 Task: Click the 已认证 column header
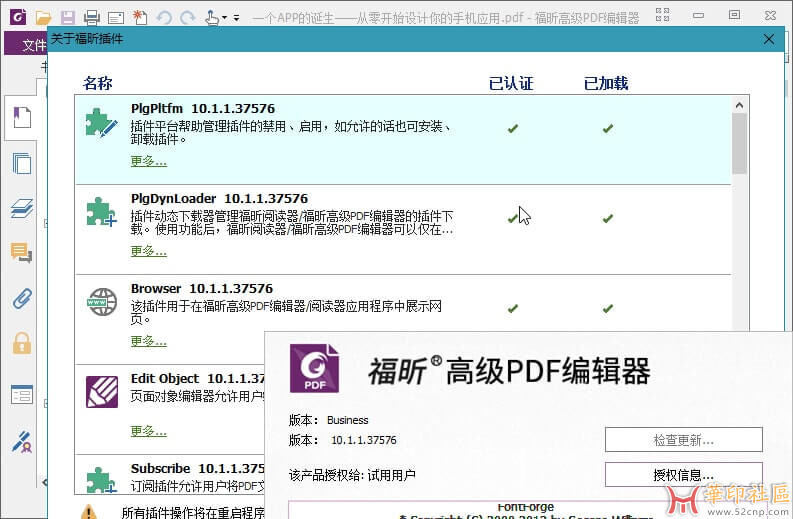pos(511,83)
